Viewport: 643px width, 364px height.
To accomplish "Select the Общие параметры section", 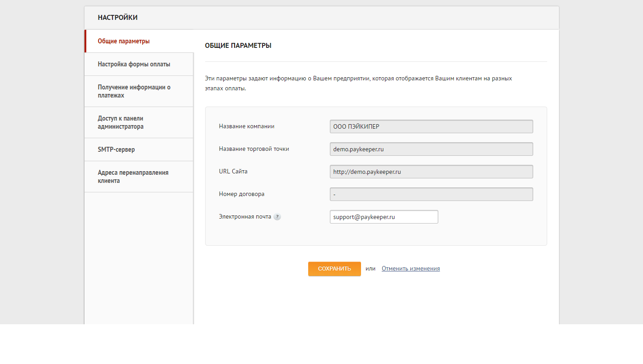I will pos(123,41).
